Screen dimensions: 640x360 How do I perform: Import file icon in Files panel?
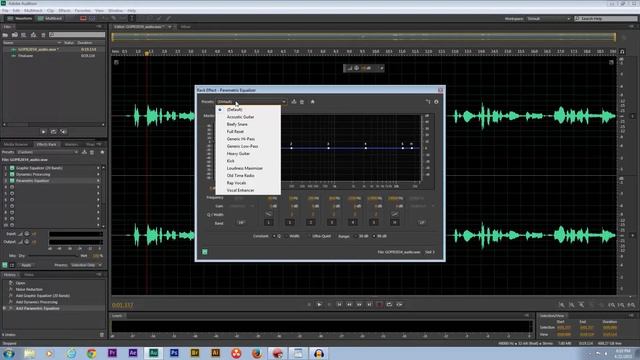click(x=15, y=35)
